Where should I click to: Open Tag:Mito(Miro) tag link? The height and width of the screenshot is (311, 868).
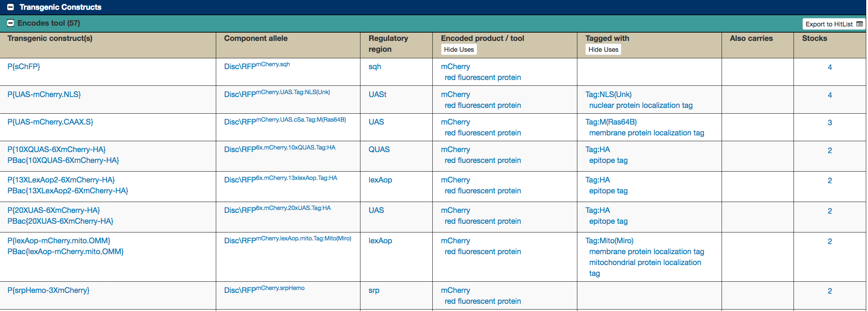(610, 241)
